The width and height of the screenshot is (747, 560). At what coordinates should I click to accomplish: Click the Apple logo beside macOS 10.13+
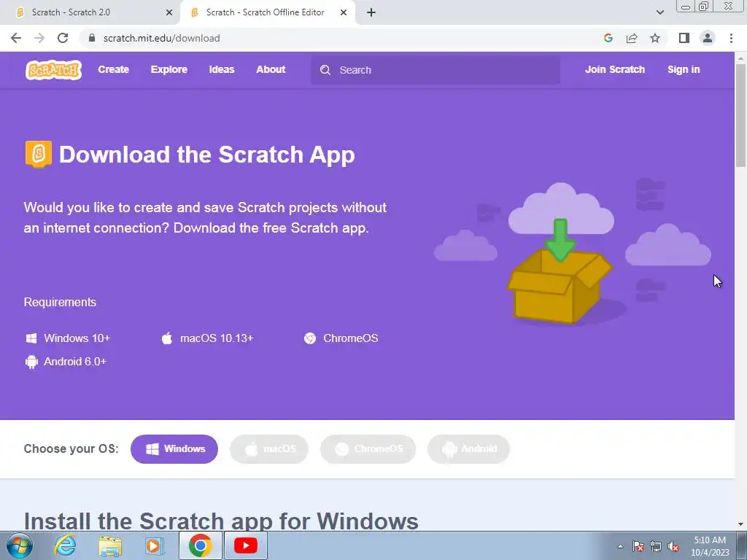pos(167,338)
